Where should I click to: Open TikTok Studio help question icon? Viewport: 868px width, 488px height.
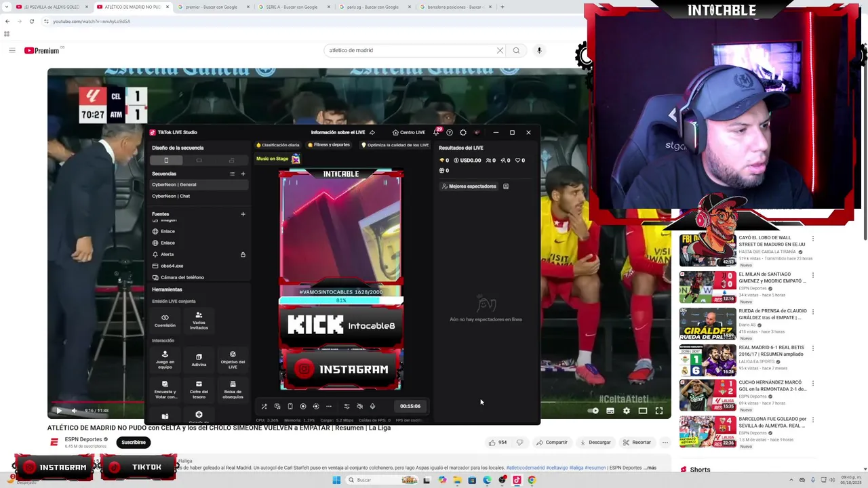point(450,132)
